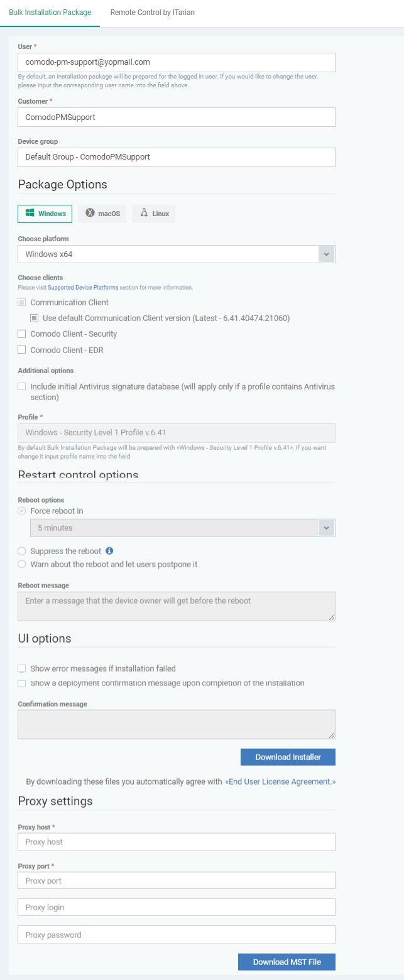The image size is (404, 980).
Task: Choose Warn about the reboot option
Action: coord(22,564)
